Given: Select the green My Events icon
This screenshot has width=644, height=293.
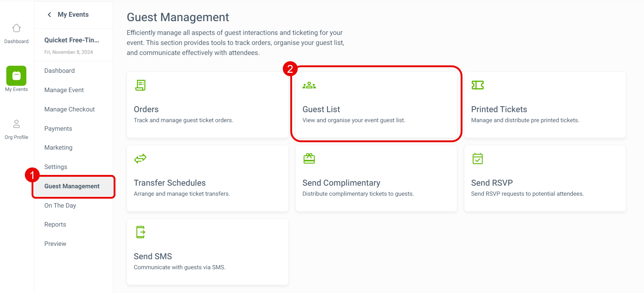Looking at the screenshot, I should point(16,76).
